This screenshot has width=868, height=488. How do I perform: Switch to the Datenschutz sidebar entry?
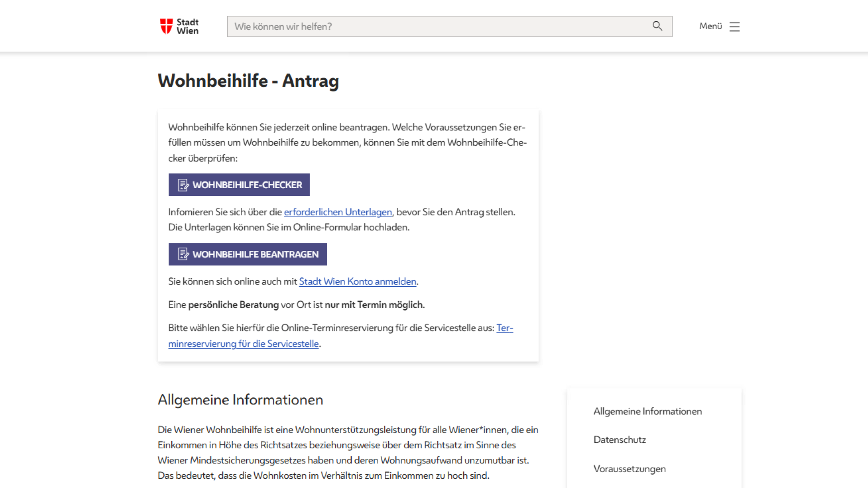(620, 439)
